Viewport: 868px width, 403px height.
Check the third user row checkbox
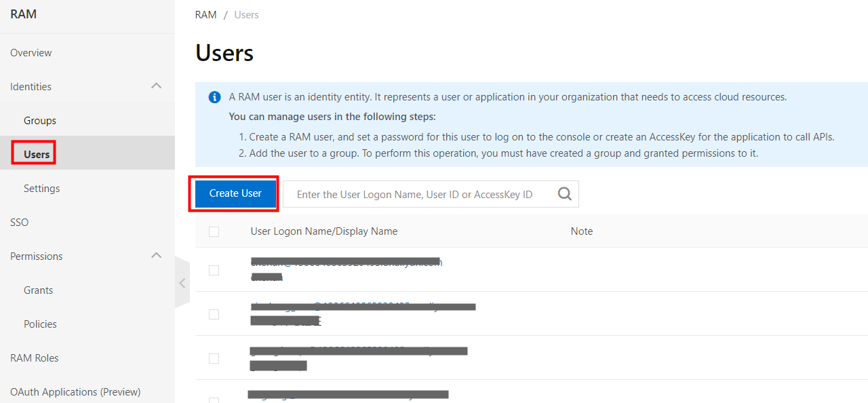[x=214, y=358]
